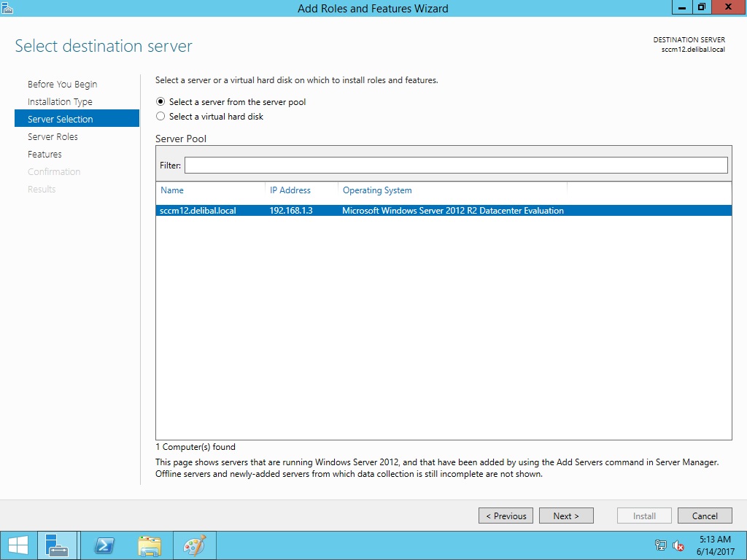The image size is (747, 560).
Task: Sort the server pool by Name column
Action: pyautogui.click(x=172, y=190)
